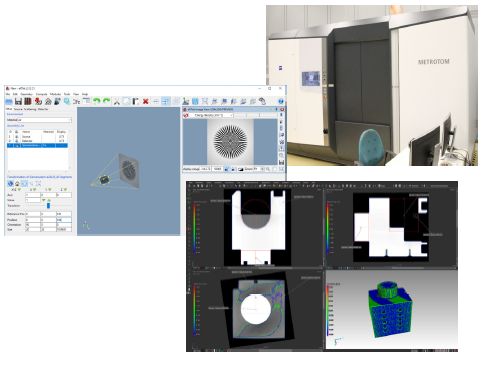Click the floppy disk save icon in toolbar
This screenshot has width=487, height=367.
click(18, 101)
